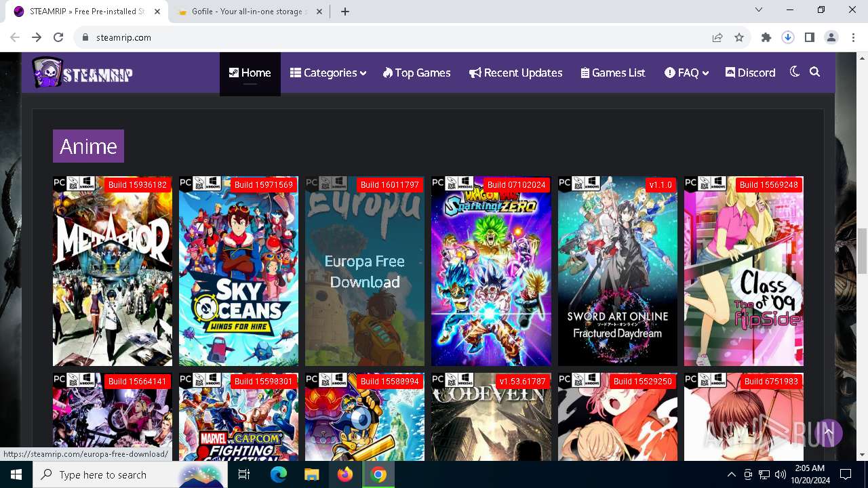Open Chrome extensions puzzle icon
The image size is (868, 488).
(x=766, y=37)
